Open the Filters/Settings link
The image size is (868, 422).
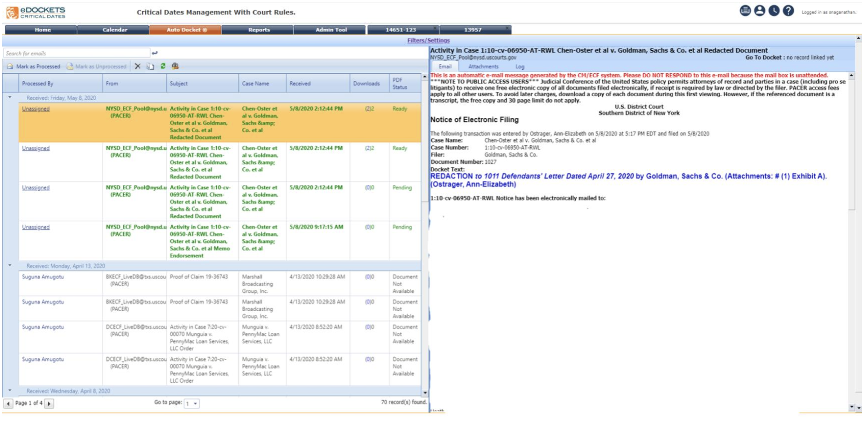pos(428,41)
